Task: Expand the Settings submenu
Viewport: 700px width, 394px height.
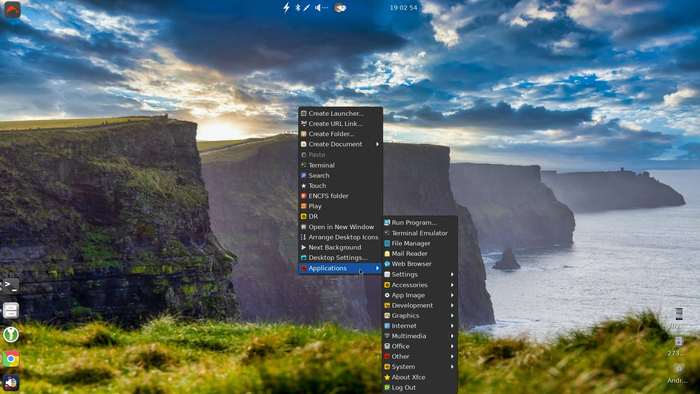Action: coord(420,274)
